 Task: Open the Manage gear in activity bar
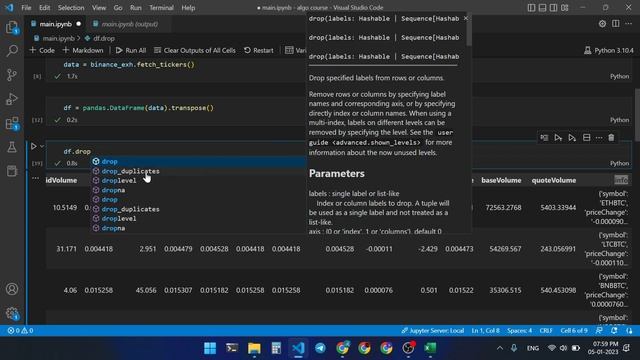click(x=12, y=313)
